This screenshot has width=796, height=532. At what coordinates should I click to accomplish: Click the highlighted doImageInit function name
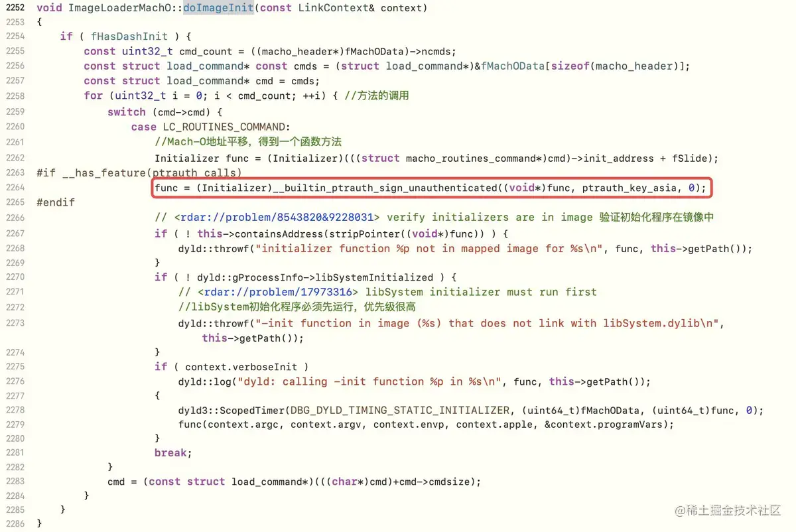point(218,8)
